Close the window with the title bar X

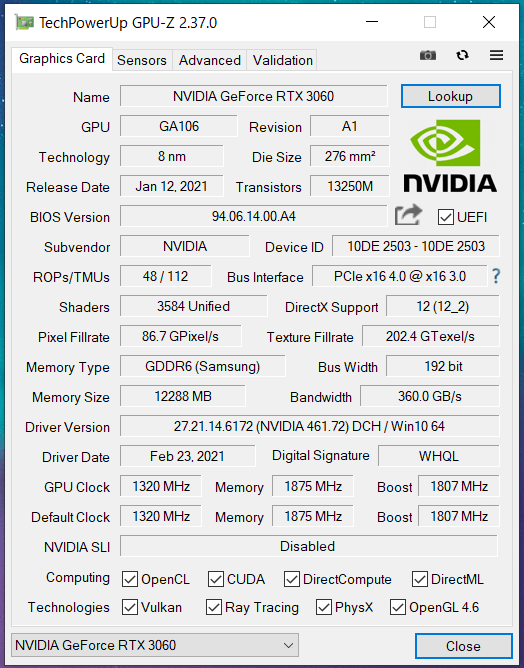pos(489,22)
